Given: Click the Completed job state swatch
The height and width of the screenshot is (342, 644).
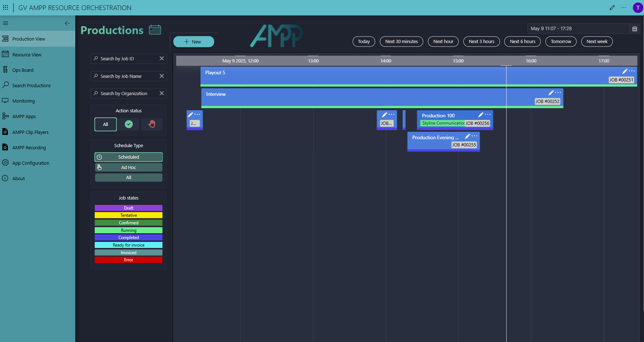Looking at the screenshot, I should (x=129, y=238).
